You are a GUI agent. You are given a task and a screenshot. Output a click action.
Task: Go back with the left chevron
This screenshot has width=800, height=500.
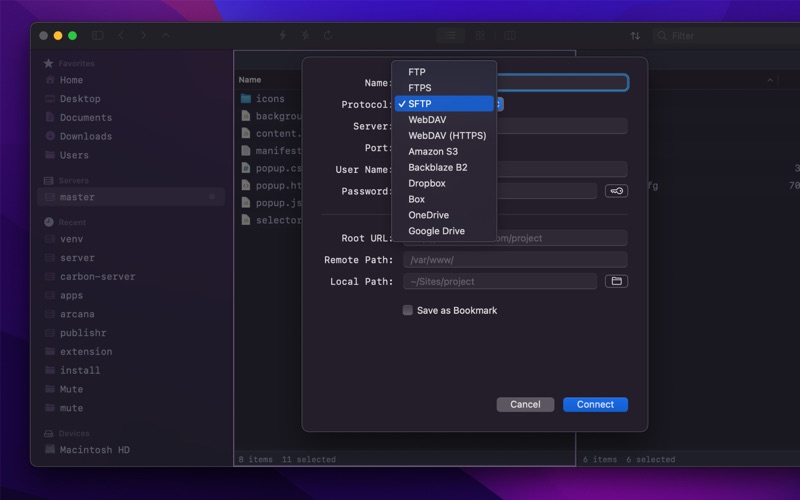[121, 35]
